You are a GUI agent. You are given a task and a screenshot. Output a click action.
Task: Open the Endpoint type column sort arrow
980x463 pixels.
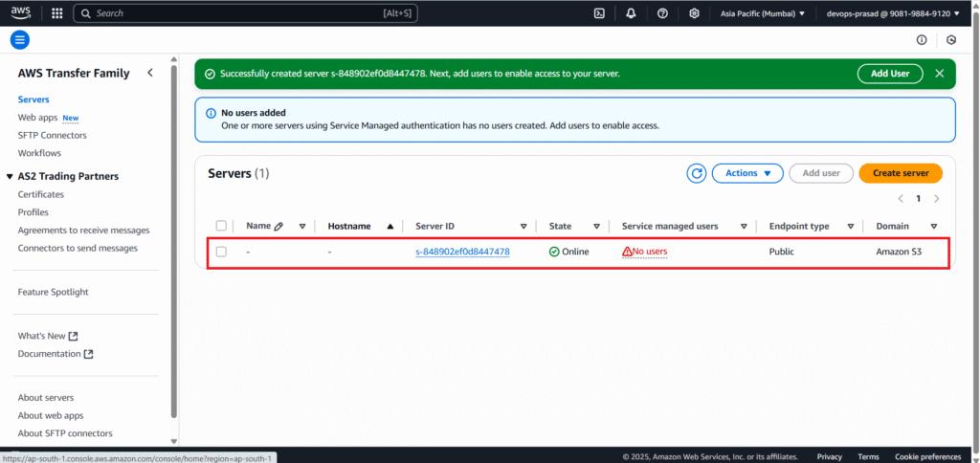pyautogui.click(x=851, y=226)
